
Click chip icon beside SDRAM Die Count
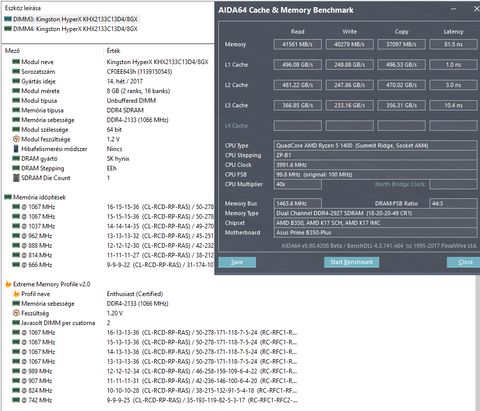[16, 178]
